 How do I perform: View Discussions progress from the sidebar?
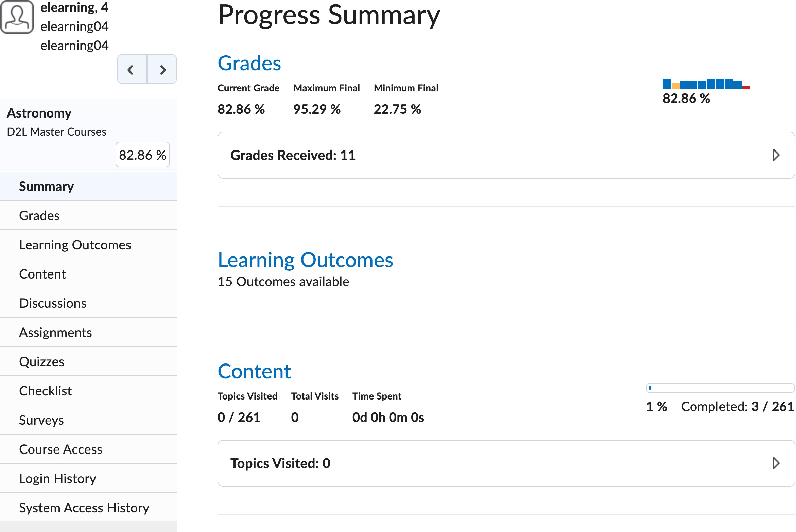(x=53, y=303)
